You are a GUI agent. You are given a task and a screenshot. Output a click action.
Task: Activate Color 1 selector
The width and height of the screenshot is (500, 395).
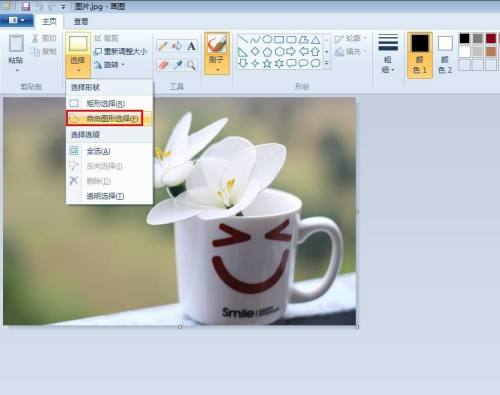(x=420, y=55)
